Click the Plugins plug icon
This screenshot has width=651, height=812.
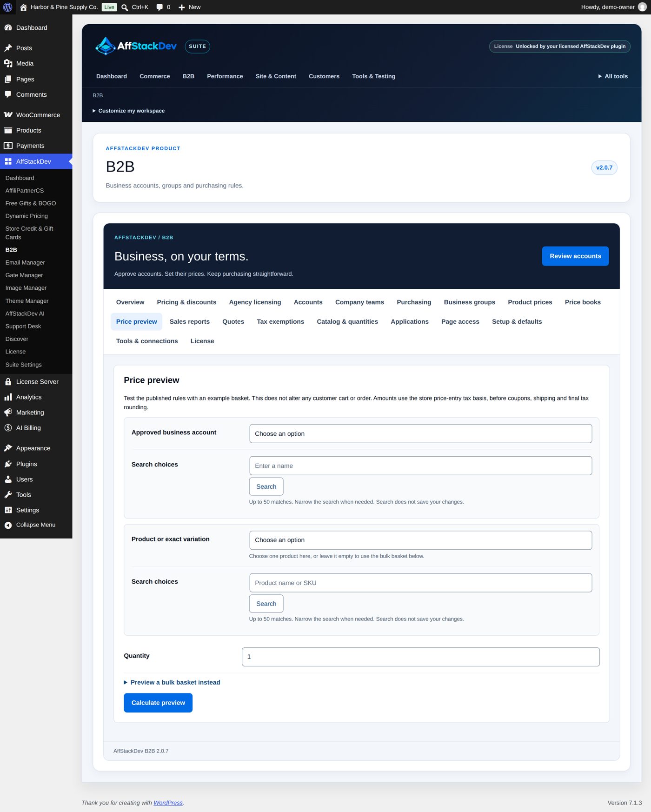8,464
